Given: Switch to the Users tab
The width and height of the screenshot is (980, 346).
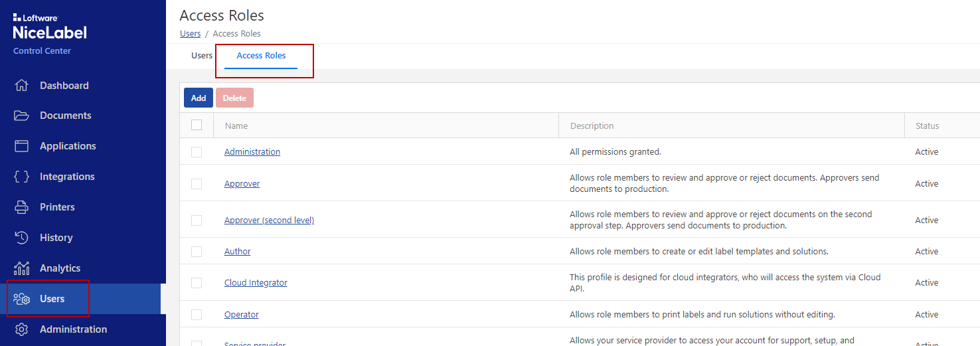Looking at the screenshot, I should click(202, 56).
